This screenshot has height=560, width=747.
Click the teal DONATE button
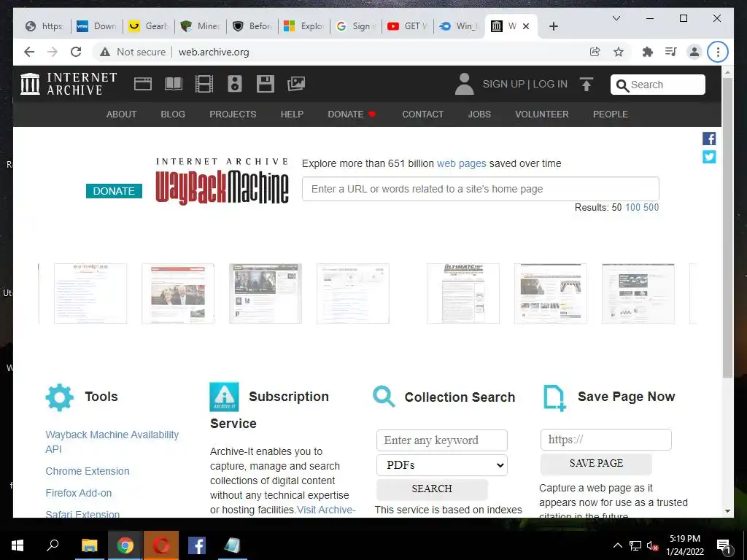pos(114,191)
